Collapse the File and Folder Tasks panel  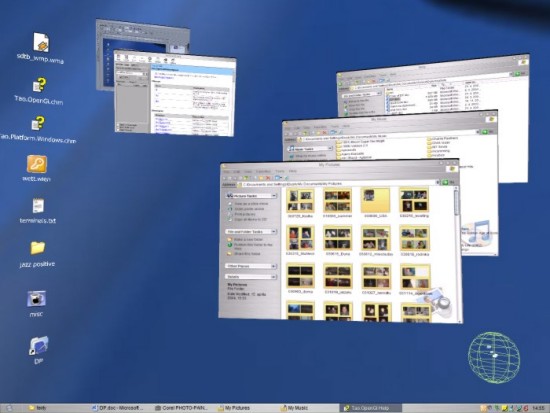point(251,232)
